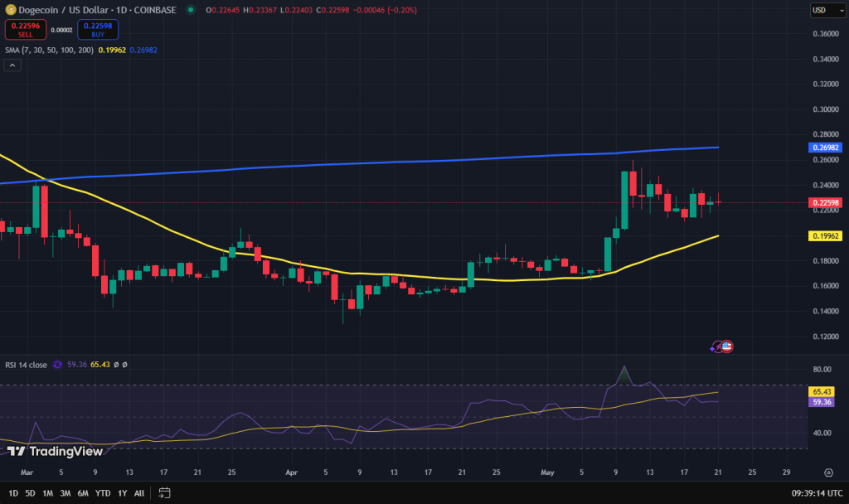Image resolution: width=849 pixels, height=504 pixels.
Task: Open the chart settings gear icon
Action: [828, 472]
